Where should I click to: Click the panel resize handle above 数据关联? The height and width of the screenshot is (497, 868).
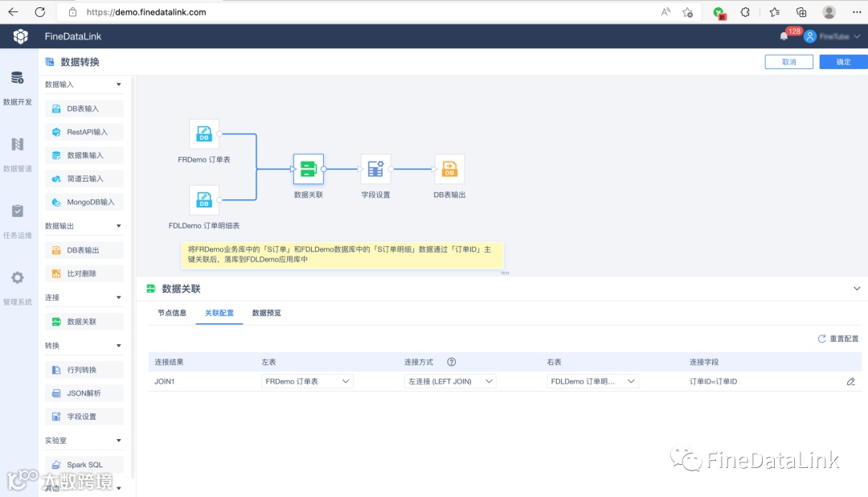(505, 273)
